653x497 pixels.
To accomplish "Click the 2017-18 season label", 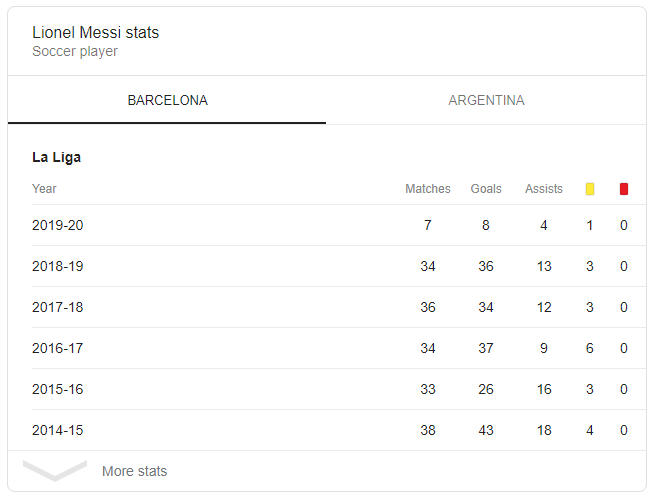I will coord(58,307).
